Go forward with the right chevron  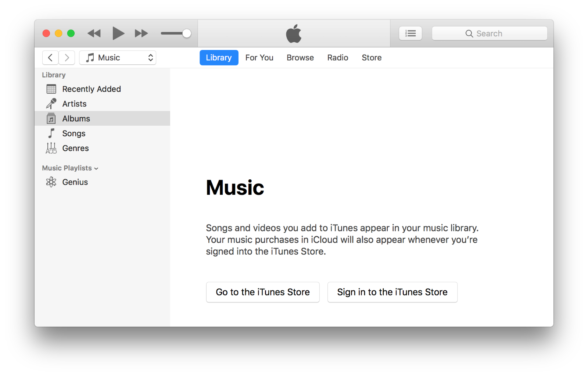pos(67,58)
